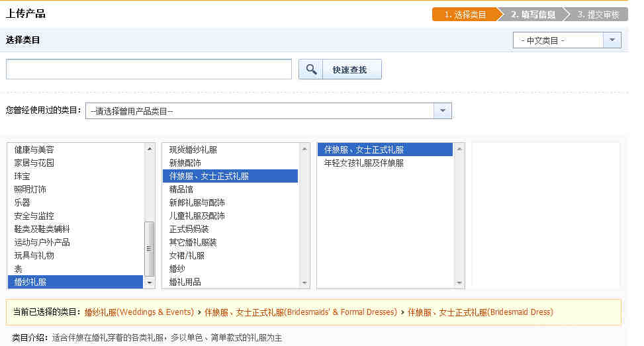Viewport: 644px width, 346px height.
Task: Select 伴娘服、女士正式礼服 in third list
Action: (385, 150)
